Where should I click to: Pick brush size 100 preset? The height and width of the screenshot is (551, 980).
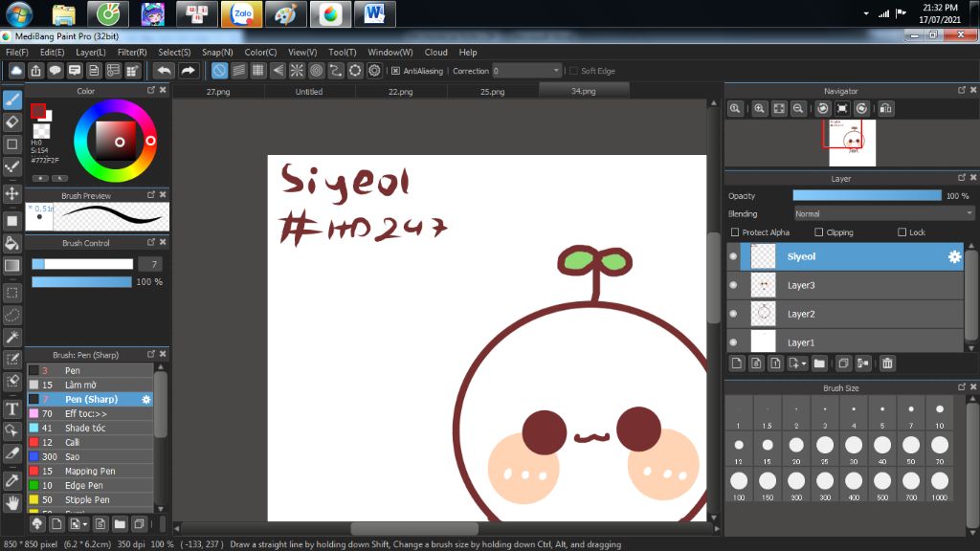739,486
